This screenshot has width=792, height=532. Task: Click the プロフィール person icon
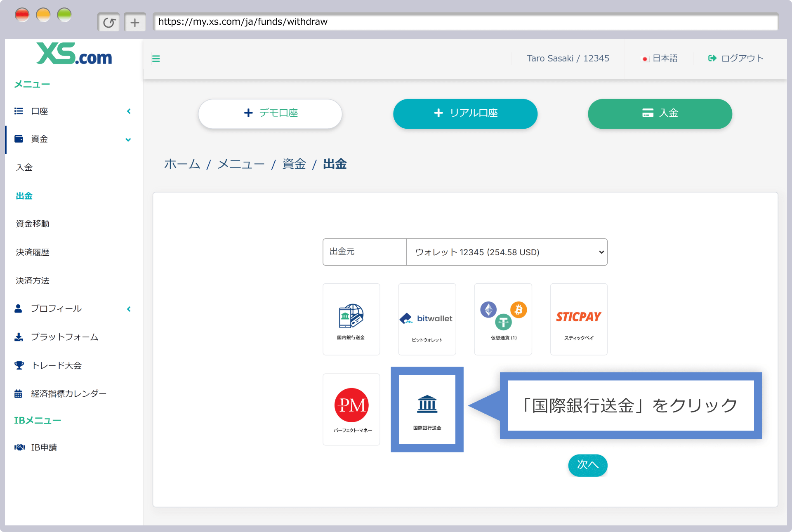18,308
